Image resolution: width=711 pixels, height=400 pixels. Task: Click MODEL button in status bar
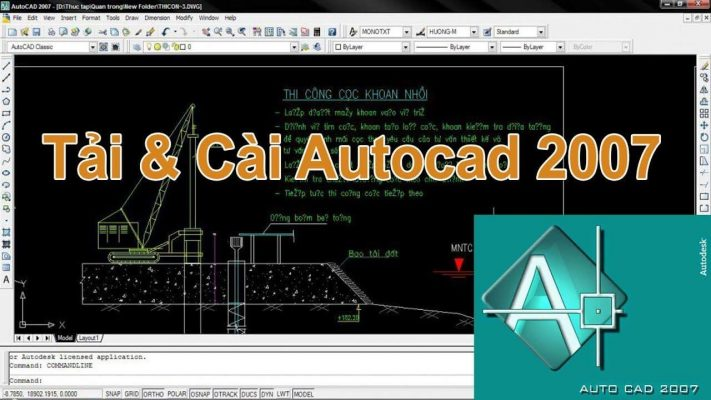303,394
